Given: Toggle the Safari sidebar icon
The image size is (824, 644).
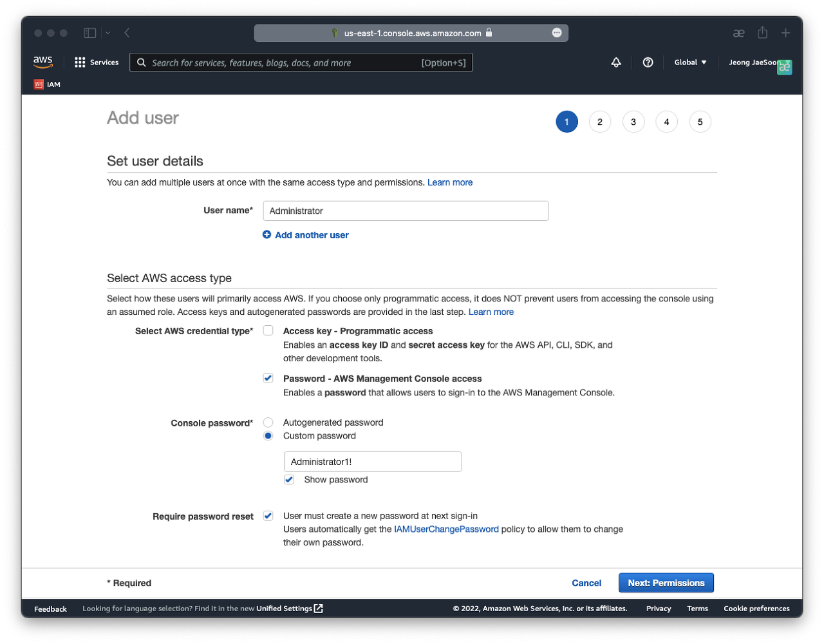Looking at the screenshot, I should pyautogui.click(x=90, y=33).
